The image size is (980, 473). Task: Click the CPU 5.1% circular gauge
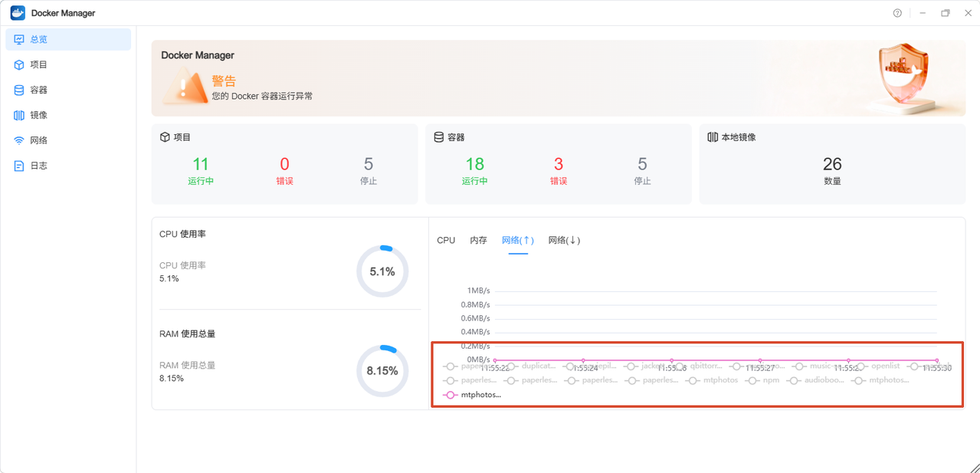[382, 271]
